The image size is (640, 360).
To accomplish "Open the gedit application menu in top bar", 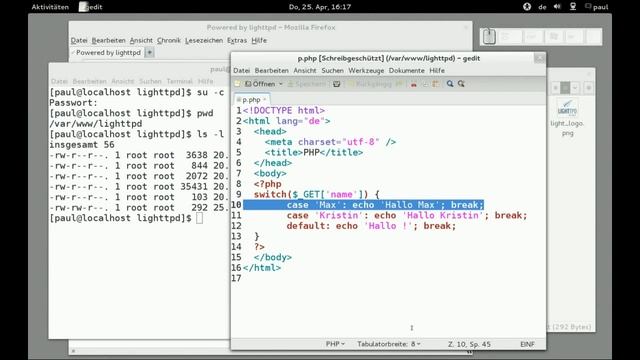I will pos(91,7).
